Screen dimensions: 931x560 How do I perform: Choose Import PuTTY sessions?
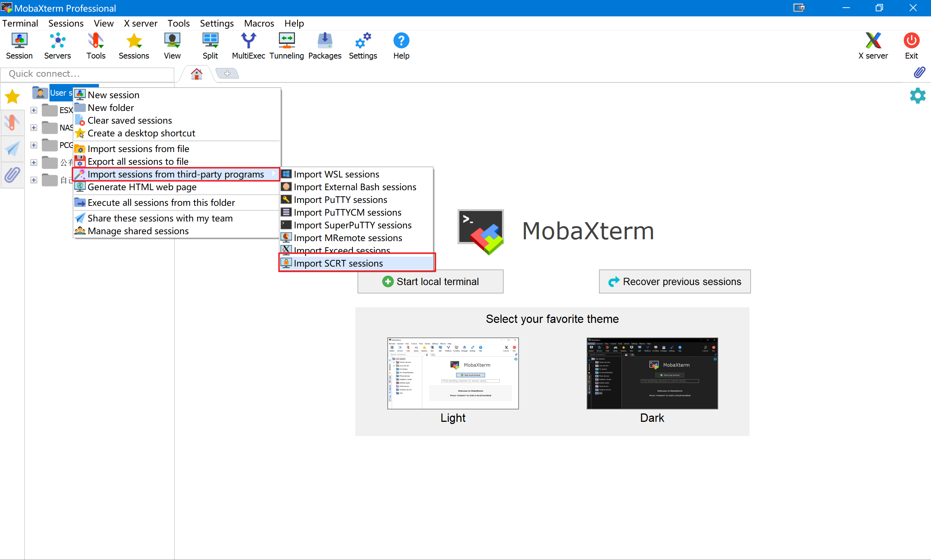(357, 200)
